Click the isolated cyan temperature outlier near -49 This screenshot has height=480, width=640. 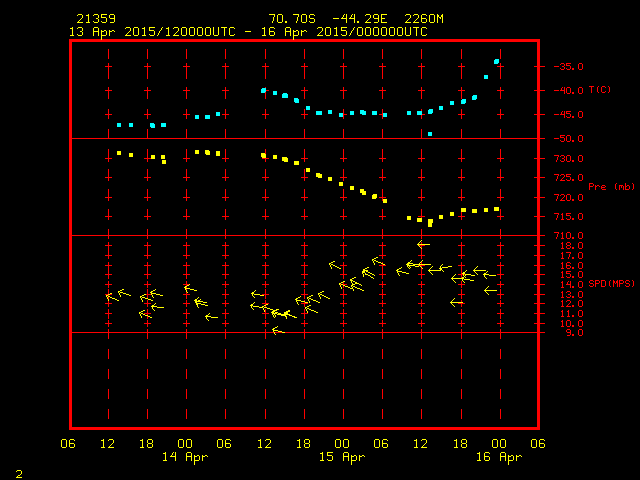tap(430, 134)
